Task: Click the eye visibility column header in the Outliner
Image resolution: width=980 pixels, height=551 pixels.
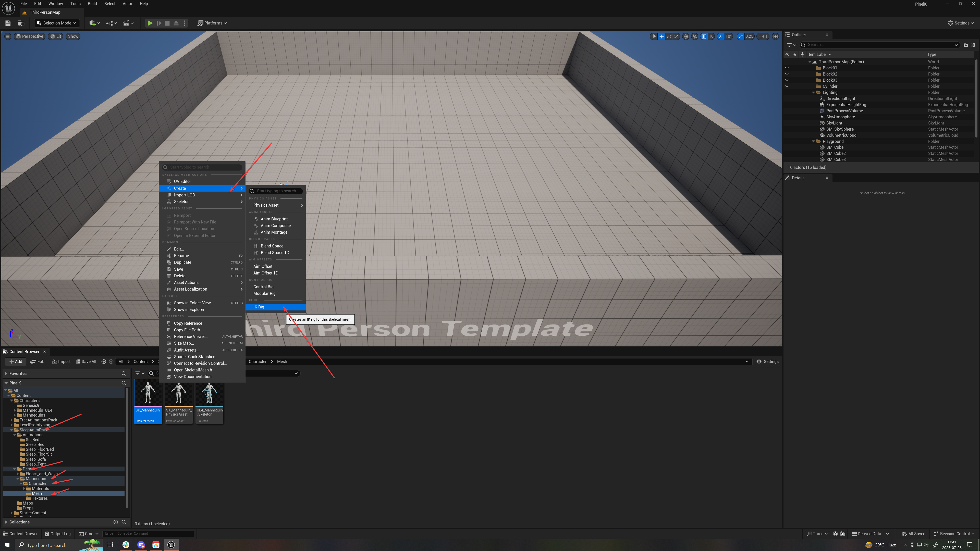Action: tap(787, 54)
